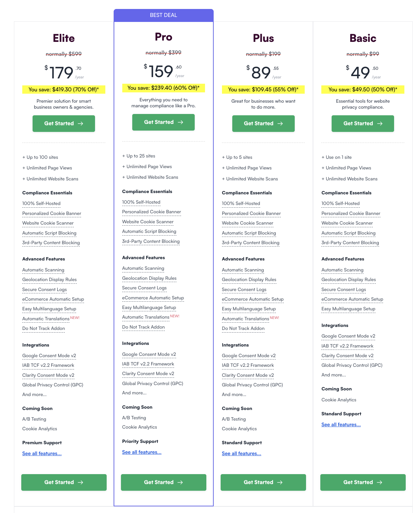420x513 pixels.
Task: Select 'Google Consent Mode v2' under Plus
Action: (x=249, y=356)
